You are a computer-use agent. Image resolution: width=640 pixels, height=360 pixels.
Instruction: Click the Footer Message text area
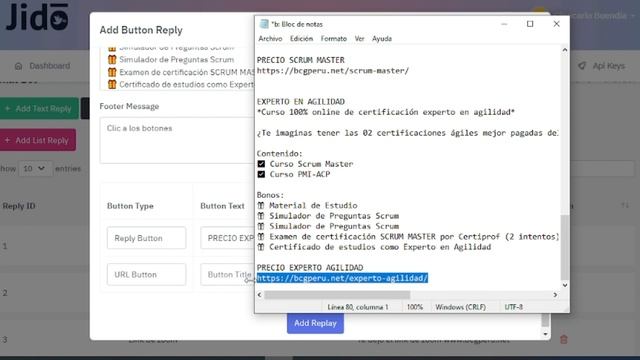click(x=177, y=140)
